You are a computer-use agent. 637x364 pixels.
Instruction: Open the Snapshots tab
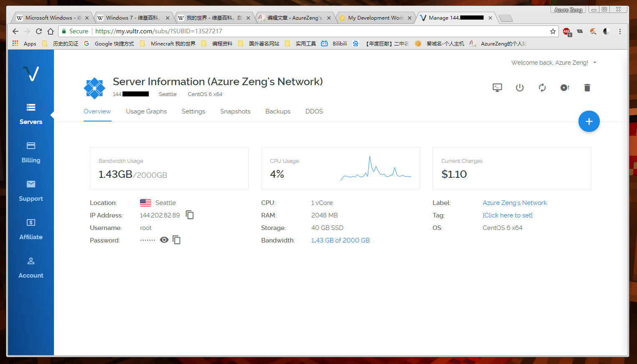pyautogui.click(x=235, y=111)
